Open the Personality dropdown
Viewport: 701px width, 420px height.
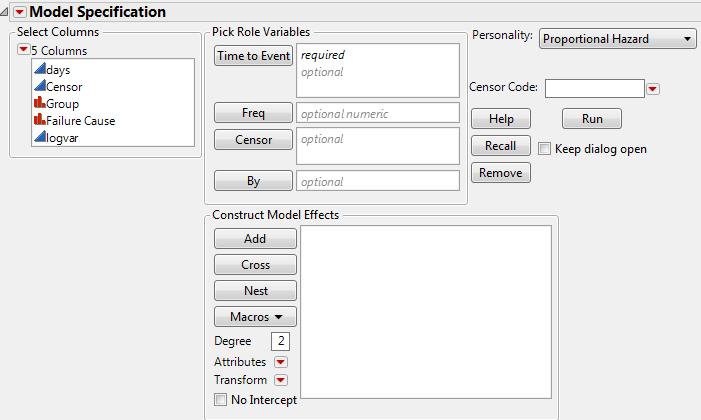[x=617, y=39]
